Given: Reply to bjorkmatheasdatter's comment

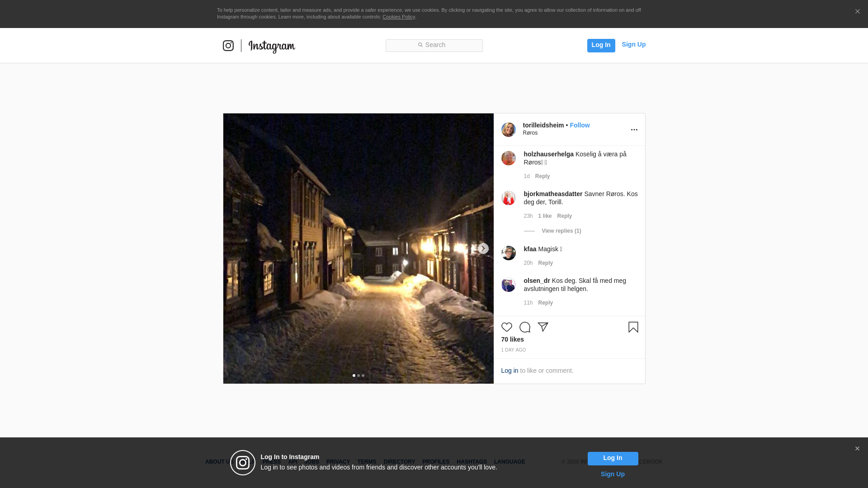Looking at the screenshot, I should (565, 216).
